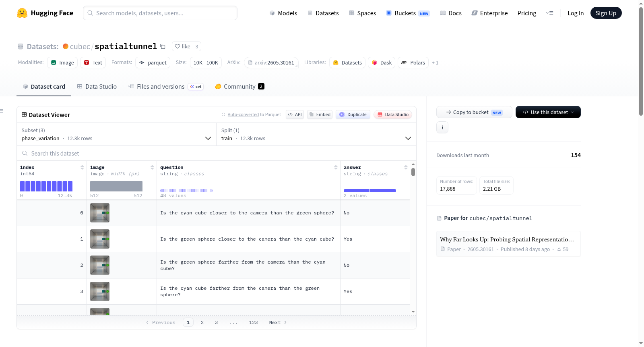Image resolution: width=644 pixels, height=347 pixels.
Task: Open the Use this dataset dropdown
Action: (x=548, y=112)
